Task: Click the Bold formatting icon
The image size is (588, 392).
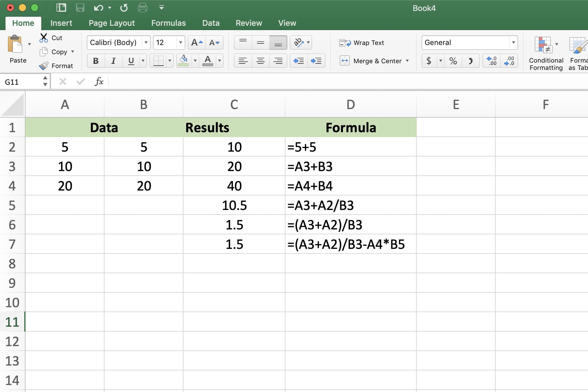Action: [x=95, y=61]
